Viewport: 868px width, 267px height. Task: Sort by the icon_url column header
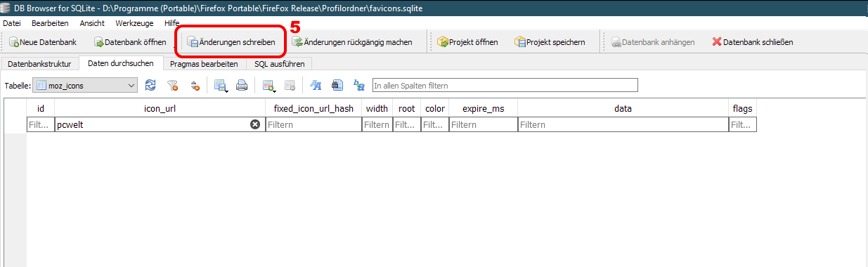160,109
